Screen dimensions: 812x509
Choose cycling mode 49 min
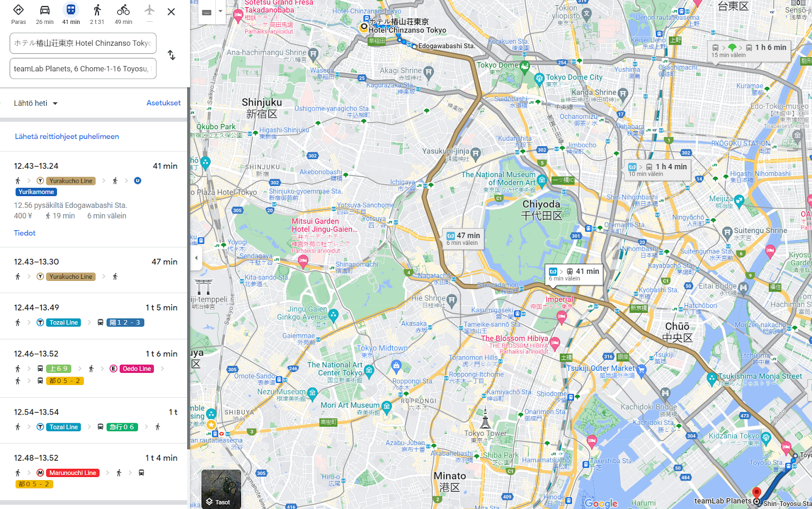click(123, 14)
